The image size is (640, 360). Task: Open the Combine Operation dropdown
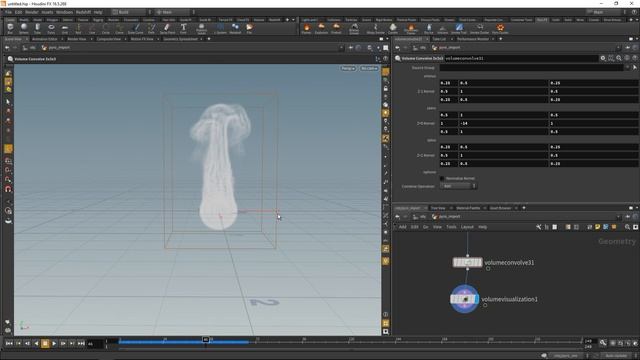458,186
